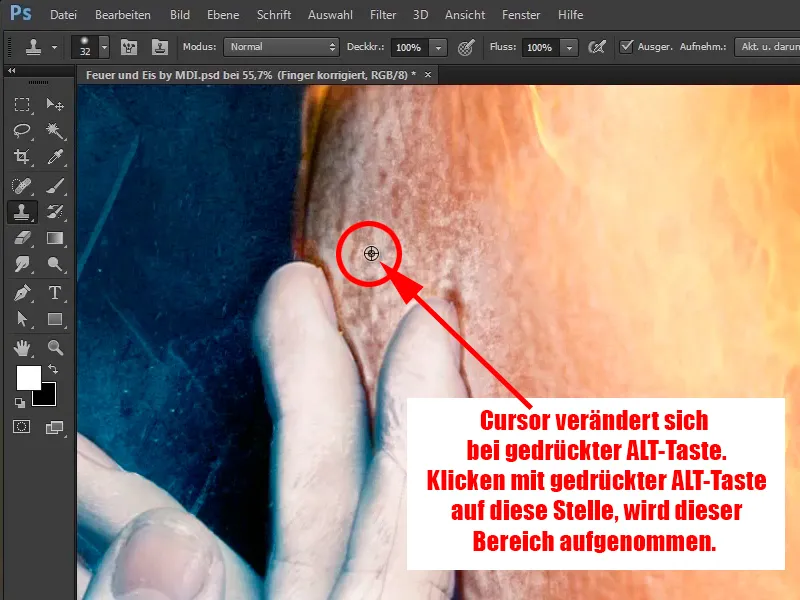The width and height of the screenshot is (800, 600).
Task: Open the Ebene menu
Action: [223, 15]
